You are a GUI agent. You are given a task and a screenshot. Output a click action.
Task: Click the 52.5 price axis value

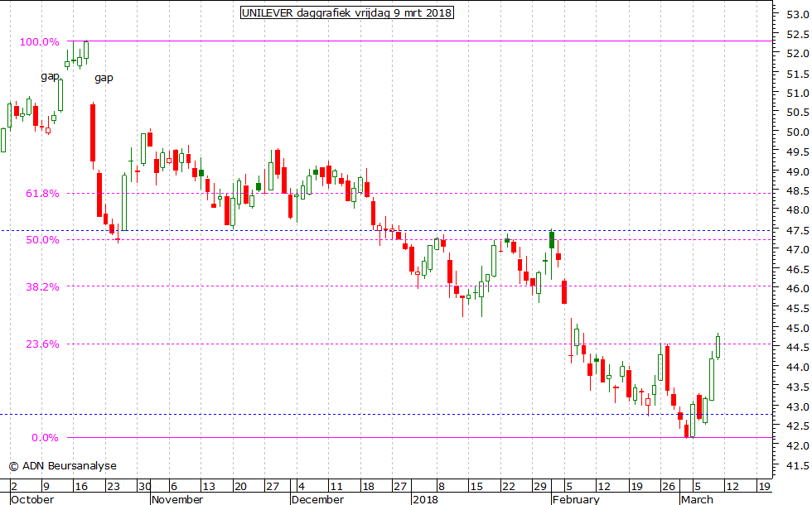click(797, 34)
